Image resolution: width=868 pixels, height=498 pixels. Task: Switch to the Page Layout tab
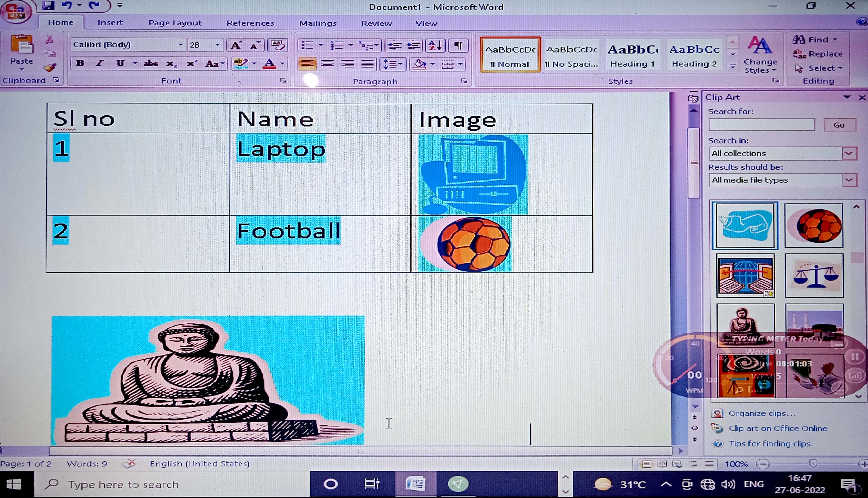175,23
